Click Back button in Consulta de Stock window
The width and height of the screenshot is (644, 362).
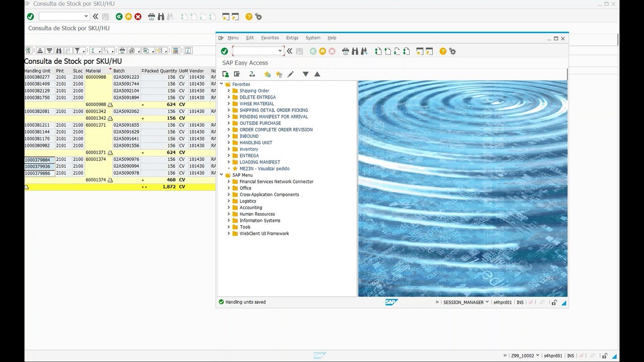[x=119, y=17]
